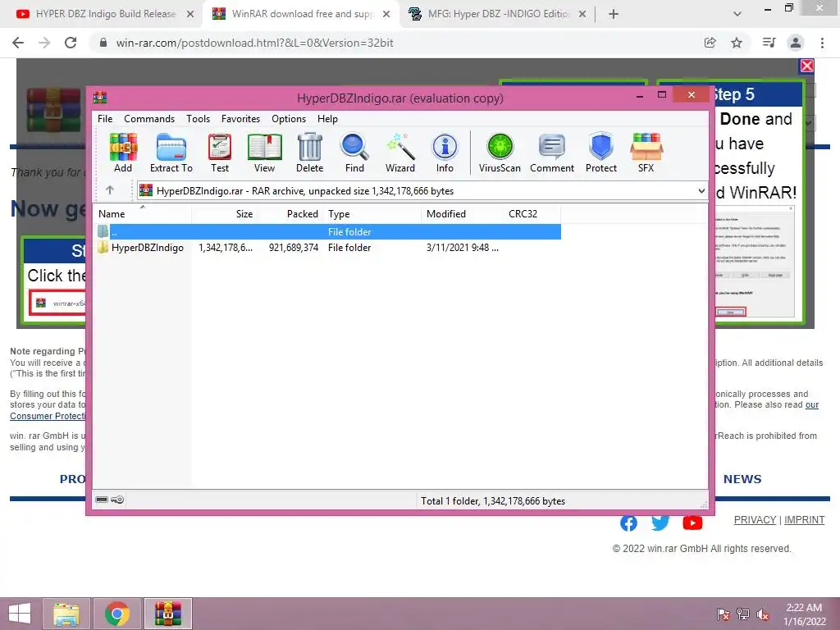The image size is (840, 630).
Task: Sort file list by Name column
Action: click(x=142, y=214)
